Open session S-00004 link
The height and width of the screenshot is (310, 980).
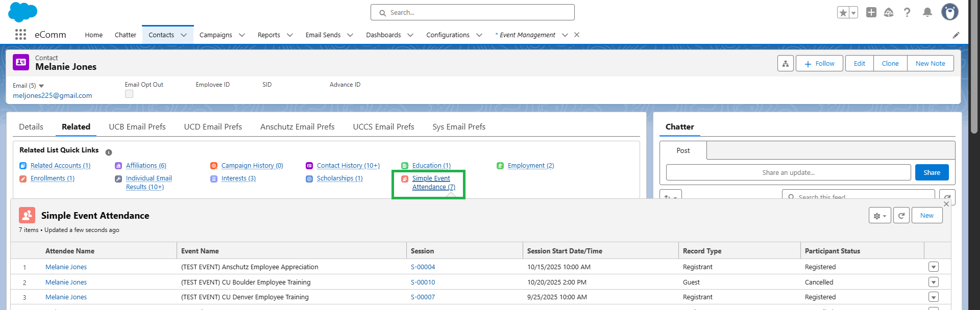[423, 267]
